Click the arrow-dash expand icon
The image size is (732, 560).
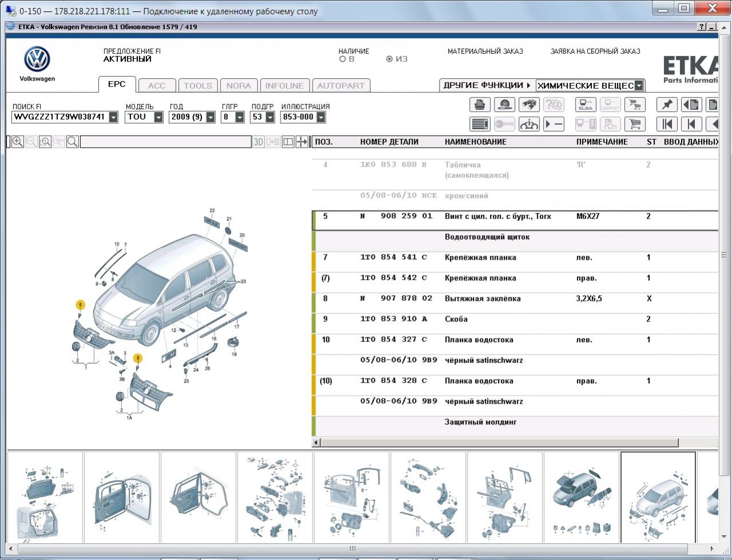[x=553, y=124]
